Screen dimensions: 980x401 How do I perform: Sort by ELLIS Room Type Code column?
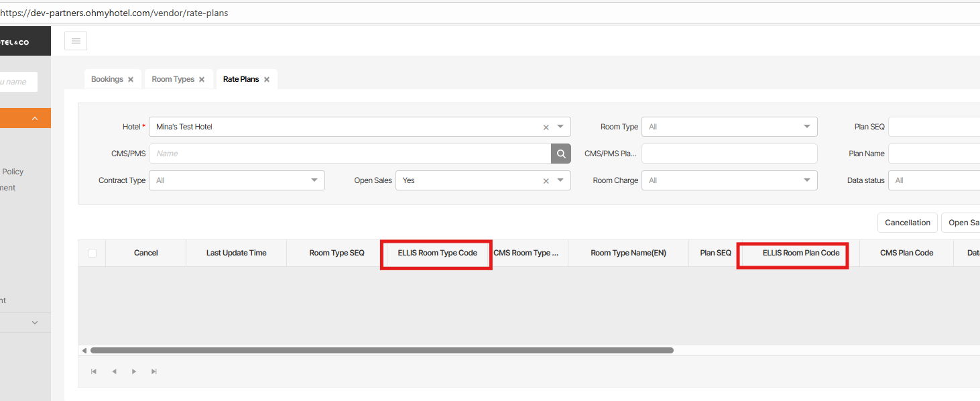point(437,253)
